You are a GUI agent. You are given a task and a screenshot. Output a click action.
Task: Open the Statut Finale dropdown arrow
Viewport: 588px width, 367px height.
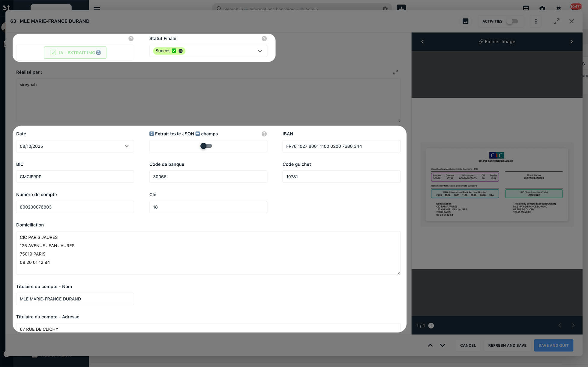click(x=260, y=51)
